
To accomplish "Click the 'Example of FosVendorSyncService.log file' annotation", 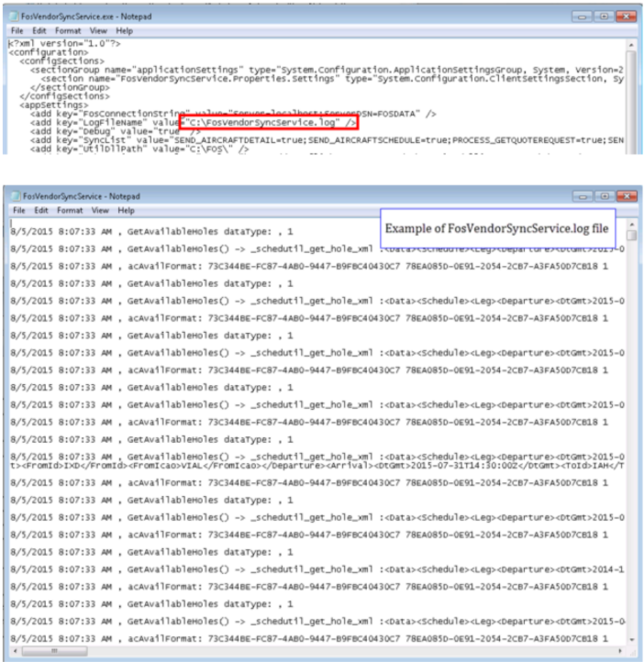I will pyautogui.click(x=496, y=227).
